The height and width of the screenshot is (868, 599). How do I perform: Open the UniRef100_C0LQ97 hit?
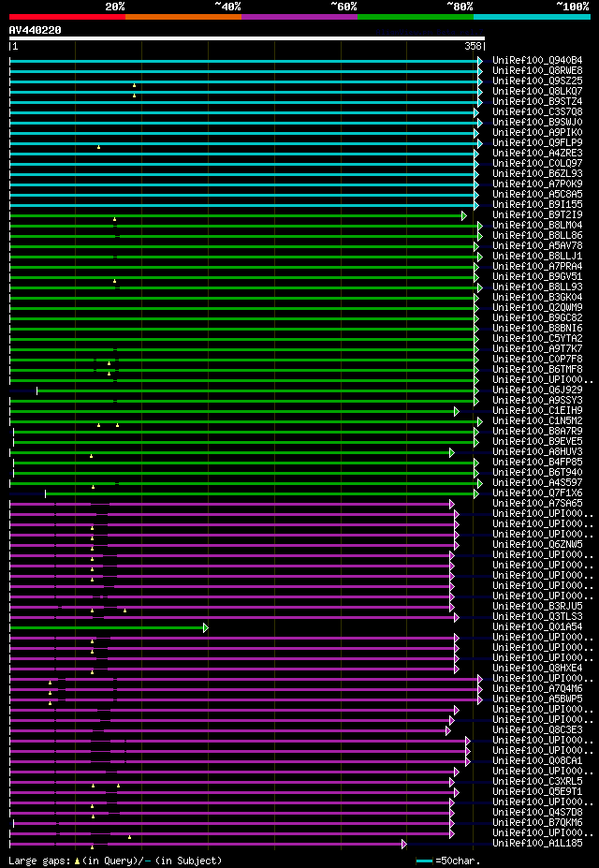pyautogui.click(x=537, y=164)
